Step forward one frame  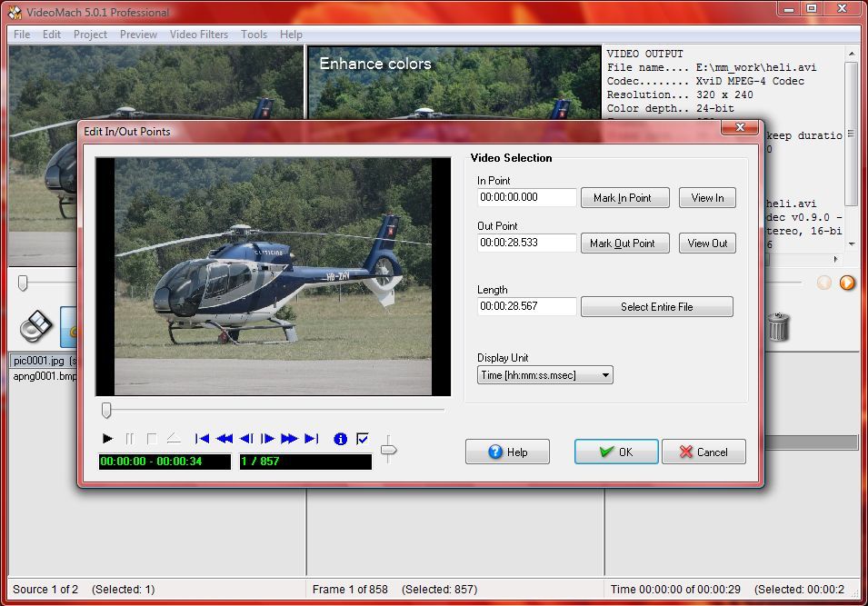click(x=268, y=439)
